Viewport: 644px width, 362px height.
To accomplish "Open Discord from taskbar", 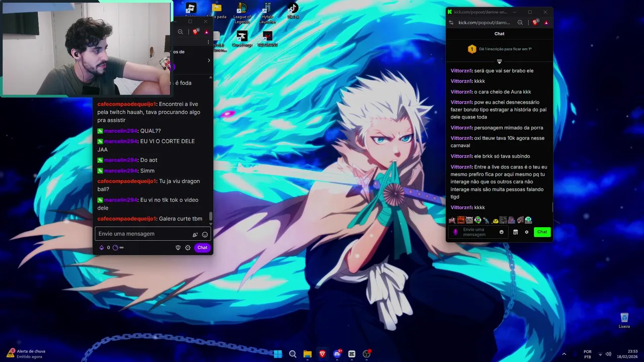I will [337, 354].
